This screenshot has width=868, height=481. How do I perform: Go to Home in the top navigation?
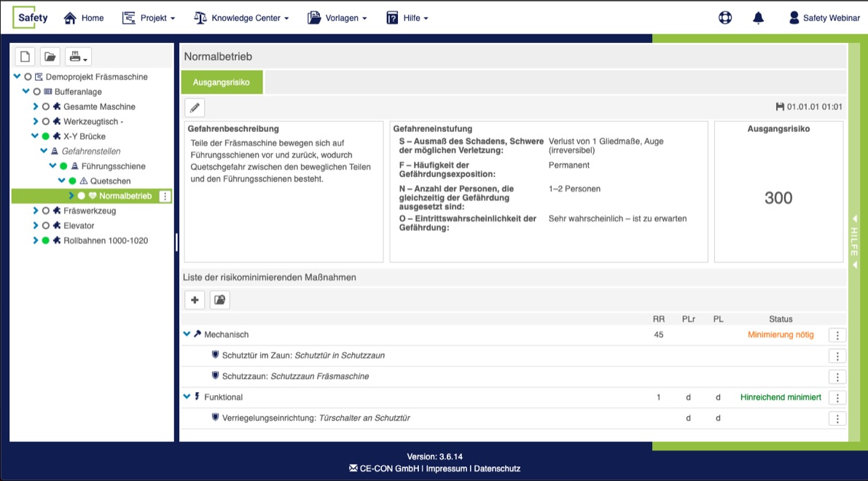pyautogui.click(x=84, y=17)
